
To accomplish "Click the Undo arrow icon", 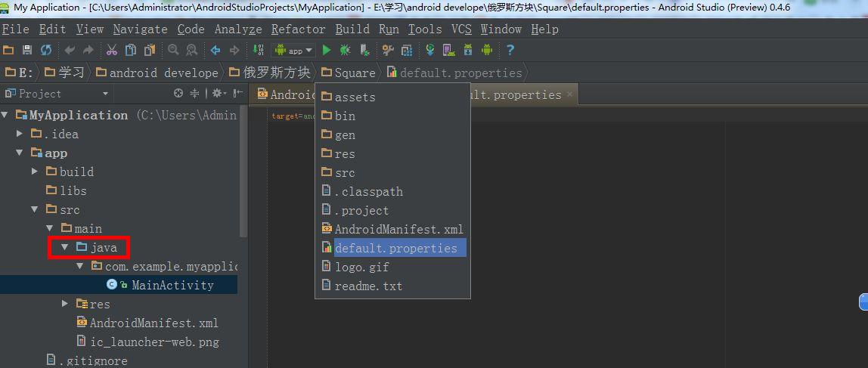I will (70, 51).
